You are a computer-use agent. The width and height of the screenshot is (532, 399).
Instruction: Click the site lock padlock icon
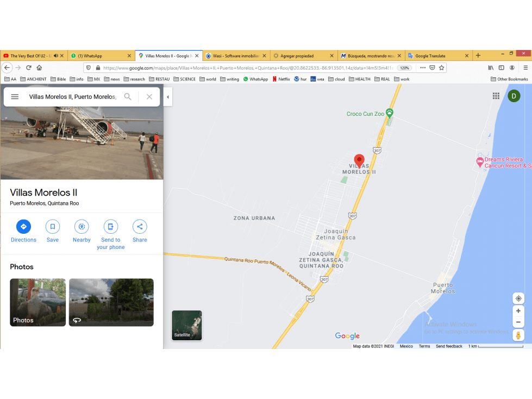click(x=98, y=68)
